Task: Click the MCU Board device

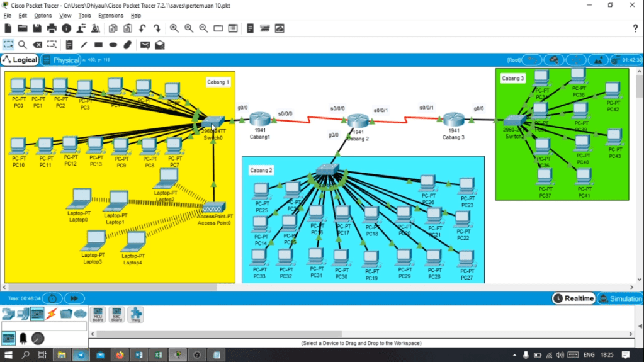Action: coord(98,314)
